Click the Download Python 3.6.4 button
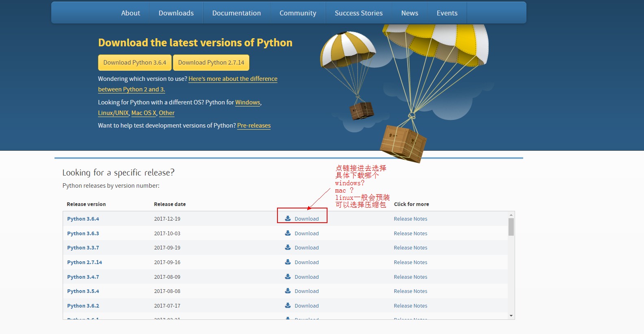This screenshot has height=334, width=644. [135, 63]
